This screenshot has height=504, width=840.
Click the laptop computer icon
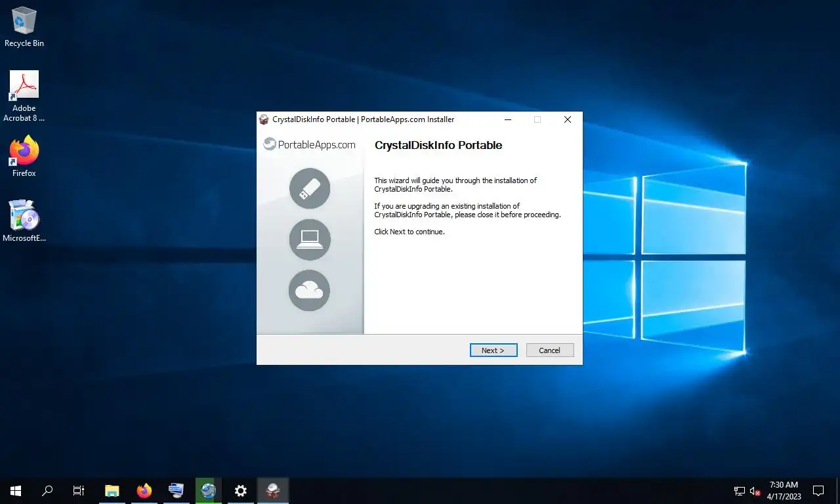pos(310,240)
